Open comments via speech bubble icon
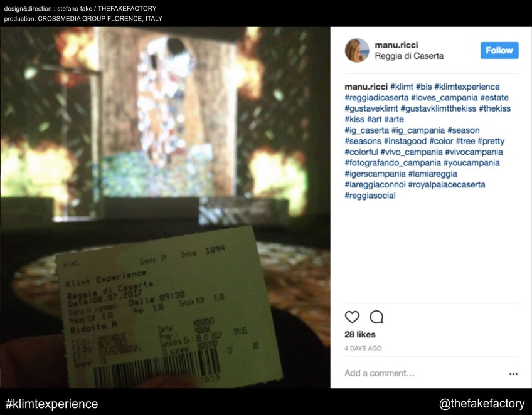This screenshot has width=532, height=415. 376,317
